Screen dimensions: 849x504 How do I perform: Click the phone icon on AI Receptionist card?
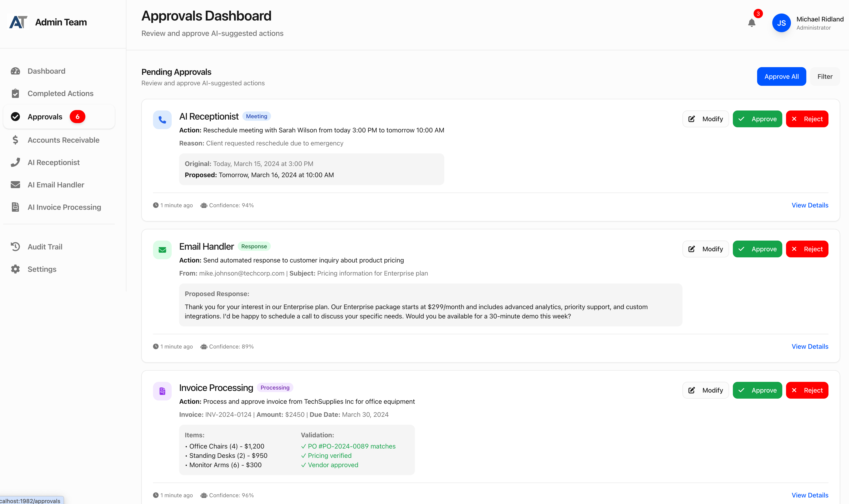pos(162,120)
